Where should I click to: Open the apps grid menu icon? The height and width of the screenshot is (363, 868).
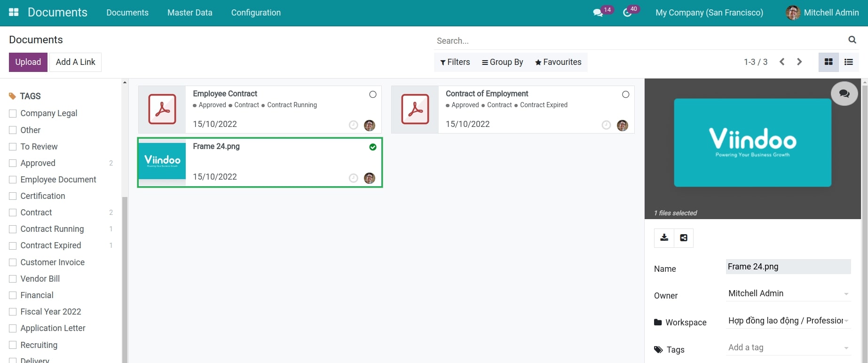pyautogui.click(x=14, y=13)
